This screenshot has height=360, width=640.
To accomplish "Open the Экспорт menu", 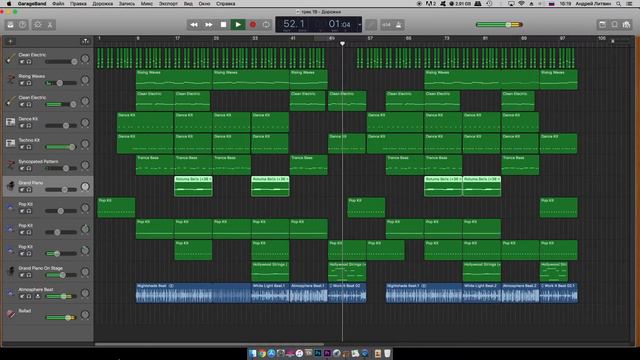I will pyautogui.click(x=168, y=4).
